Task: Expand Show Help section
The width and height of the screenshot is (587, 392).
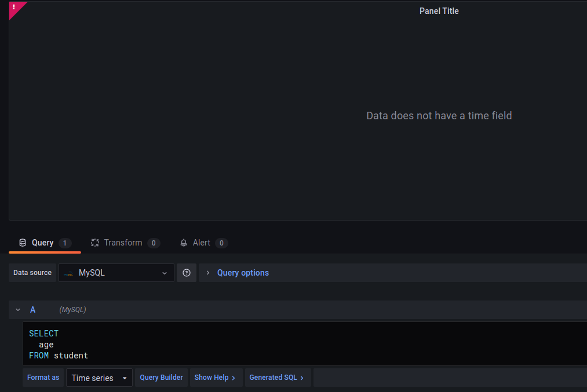Action: (215, 378)
